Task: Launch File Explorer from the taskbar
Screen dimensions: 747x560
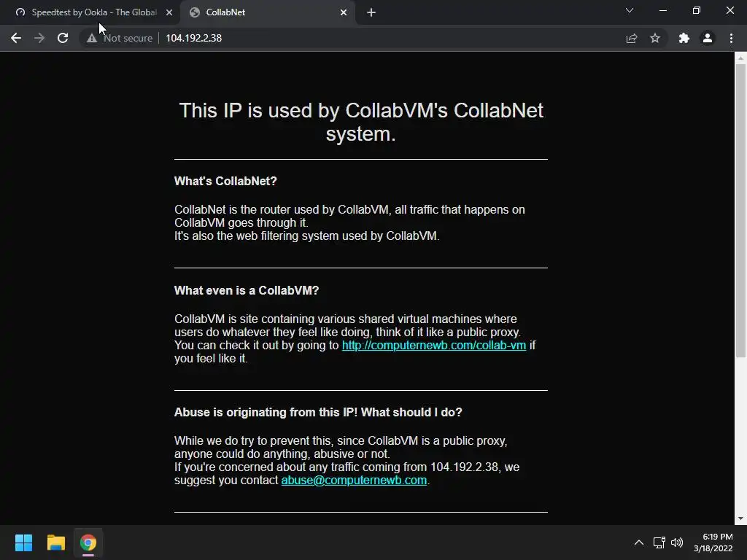Action: (x=55, y=542)
